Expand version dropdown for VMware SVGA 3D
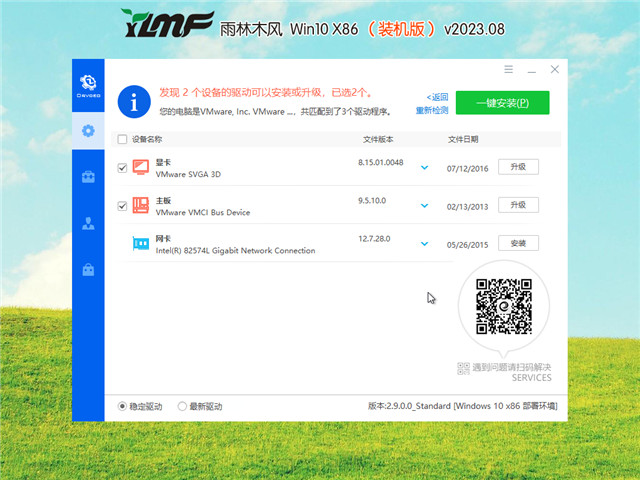Image resolution: width=640 pixels, height=480 pixels. [424, 167]
